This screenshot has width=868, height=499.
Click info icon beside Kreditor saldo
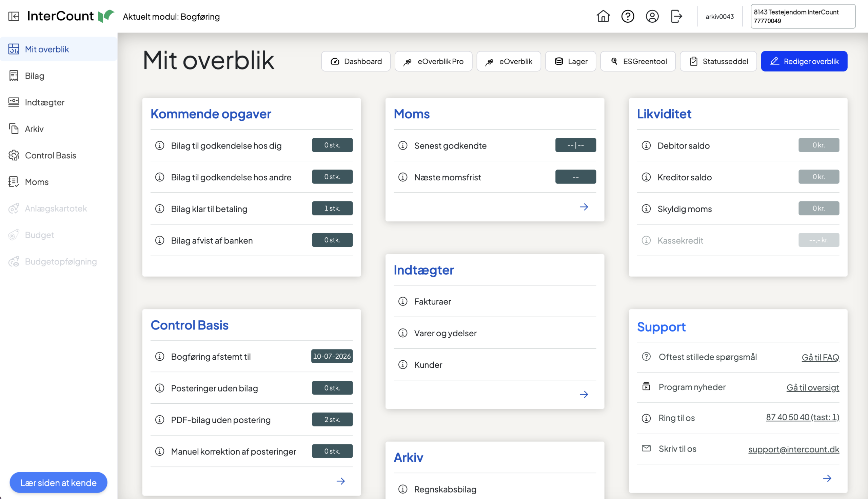[x=646, y=177]
